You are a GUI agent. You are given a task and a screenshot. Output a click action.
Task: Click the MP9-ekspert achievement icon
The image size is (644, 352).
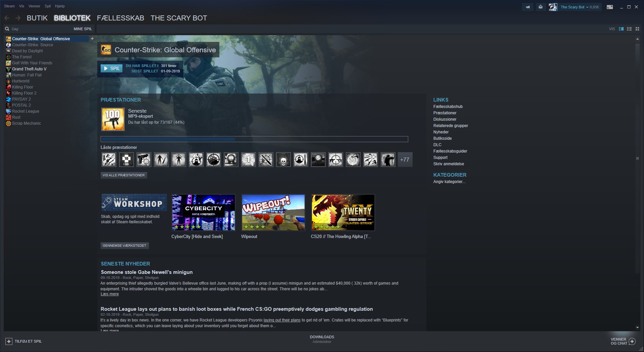tap(113, 119)
